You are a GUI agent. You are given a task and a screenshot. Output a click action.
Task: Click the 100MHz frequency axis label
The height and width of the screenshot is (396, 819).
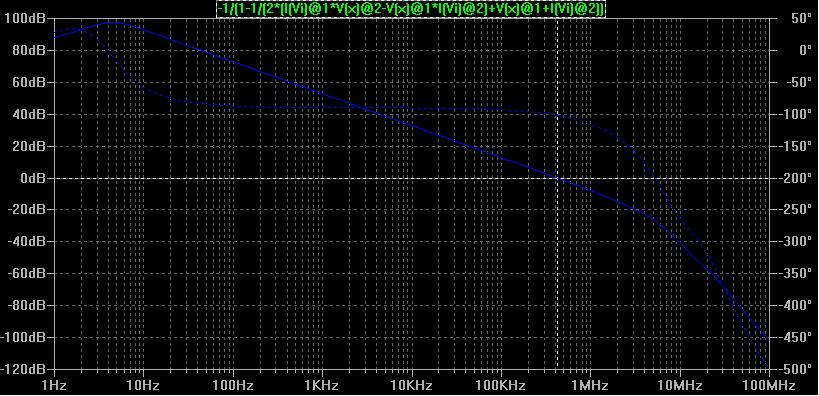point(768,386)
